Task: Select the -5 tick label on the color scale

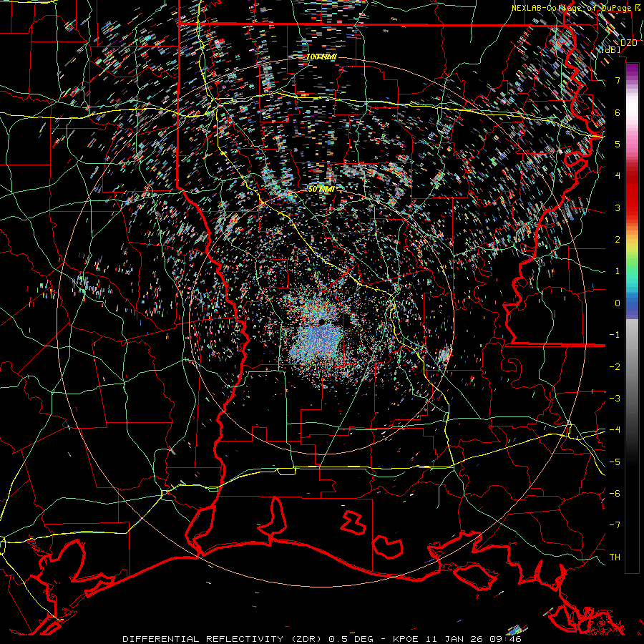Action: [x=615, y=462]
